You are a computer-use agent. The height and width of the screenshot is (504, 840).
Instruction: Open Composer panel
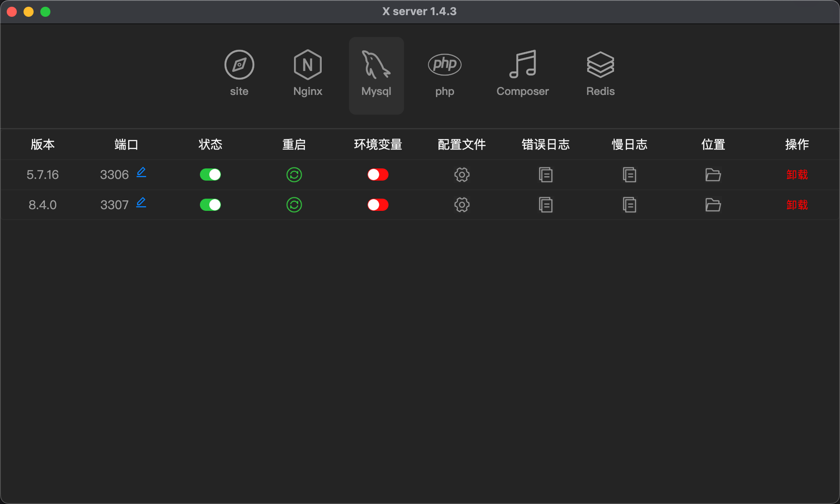click(522, 72)
